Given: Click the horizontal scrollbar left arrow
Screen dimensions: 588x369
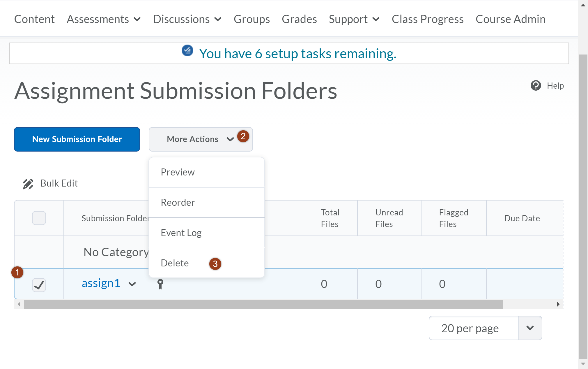Looking at the screenshot, I should (x=19, y=304).
